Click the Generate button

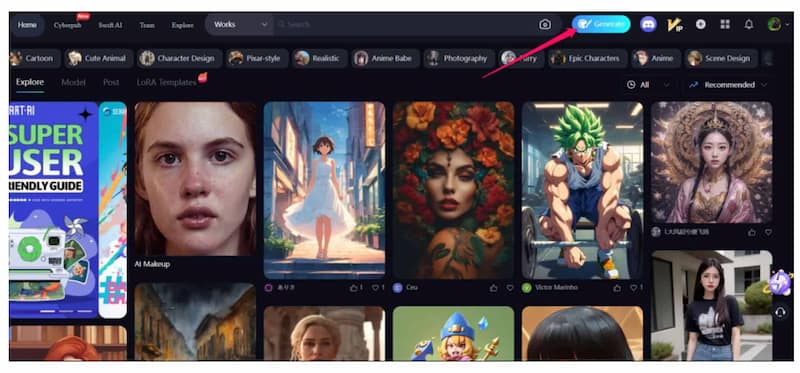pos(601,24)
